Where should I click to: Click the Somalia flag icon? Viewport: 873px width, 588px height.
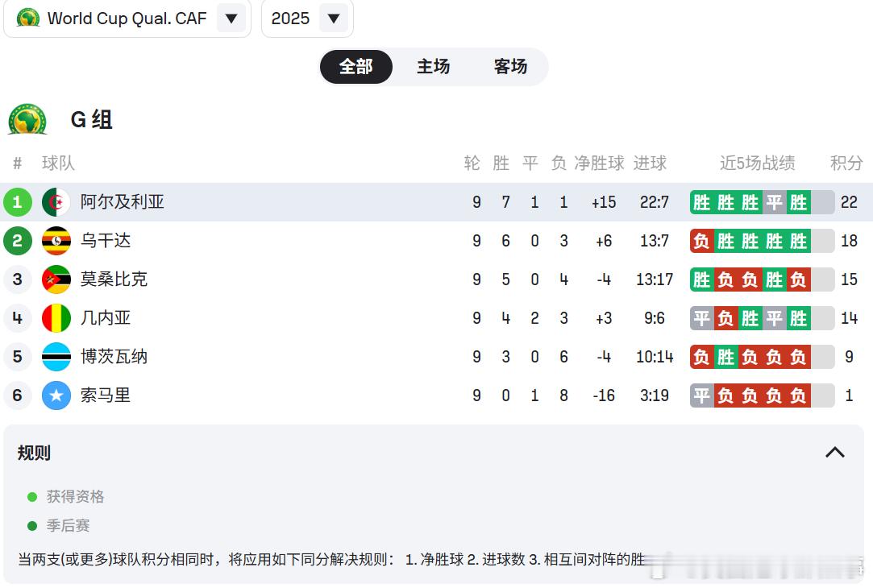point(56,395)
